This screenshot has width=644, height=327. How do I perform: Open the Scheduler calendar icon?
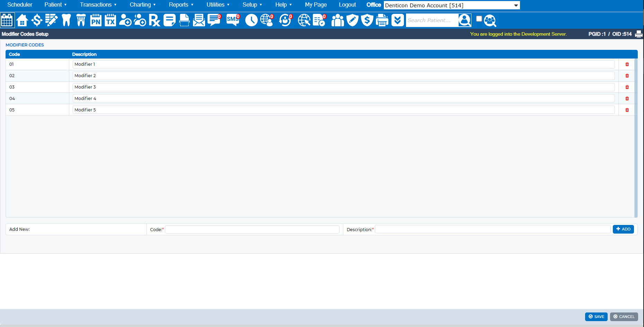click(x=7, y=20)
